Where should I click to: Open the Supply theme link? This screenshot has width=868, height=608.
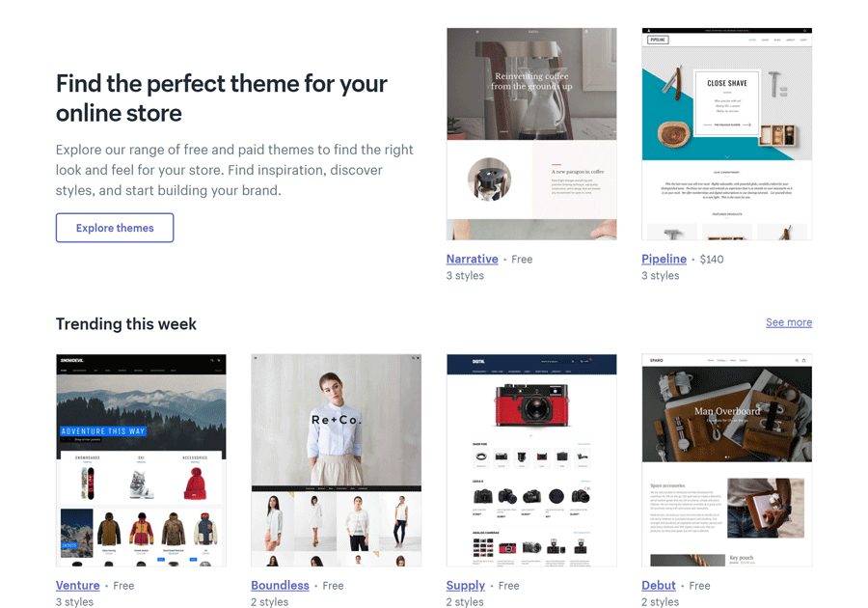466,585
